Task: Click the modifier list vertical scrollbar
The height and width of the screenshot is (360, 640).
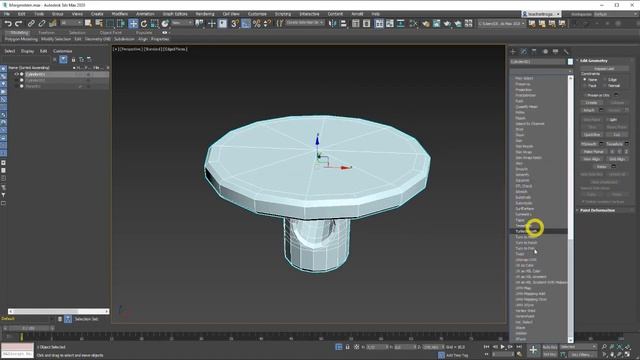Action: tap(571, 208)
